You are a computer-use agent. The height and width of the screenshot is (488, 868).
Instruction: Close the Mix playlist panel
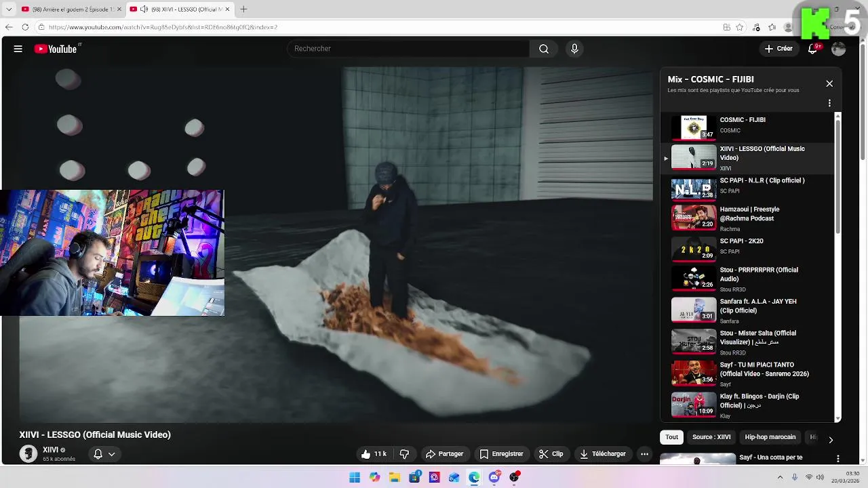(x=829, y=83)
